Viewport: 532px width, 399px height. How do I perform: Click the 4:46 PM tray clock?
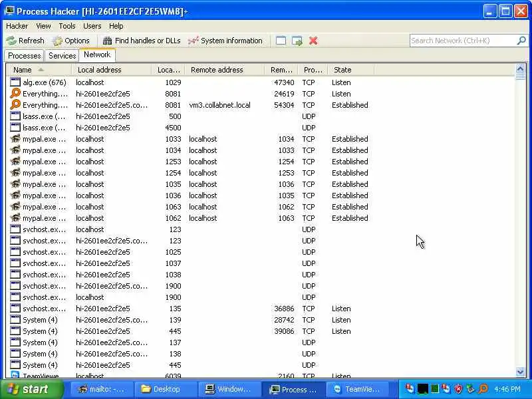(507, 389)
